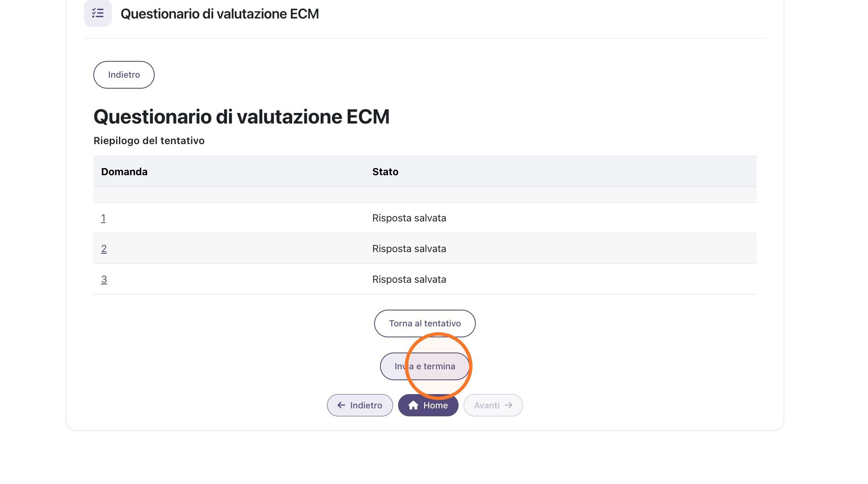This screenshot has width=868, height=484.
Task: Go back using the top Indietro button
Action: point(124,75)
